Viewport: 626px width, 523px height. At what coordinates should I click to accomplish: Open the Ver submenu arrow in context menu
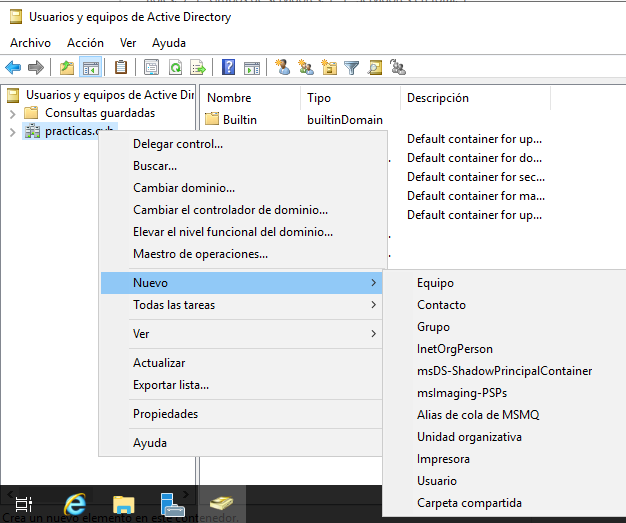pos(373,333)
